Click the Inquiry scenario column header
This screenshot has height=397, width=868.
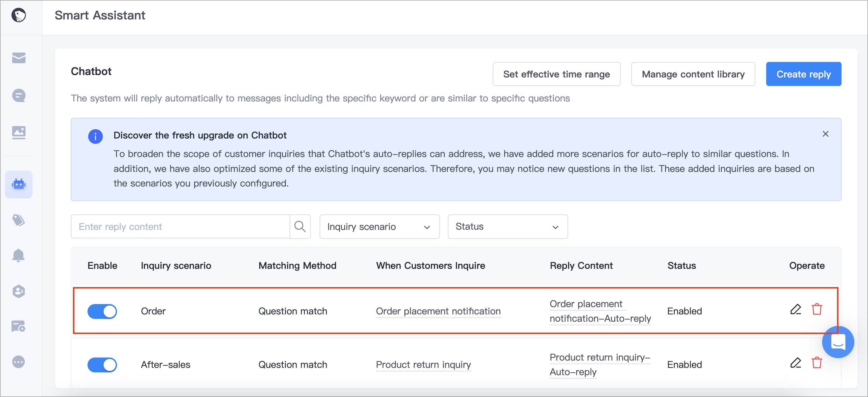[x=176, y=265]
